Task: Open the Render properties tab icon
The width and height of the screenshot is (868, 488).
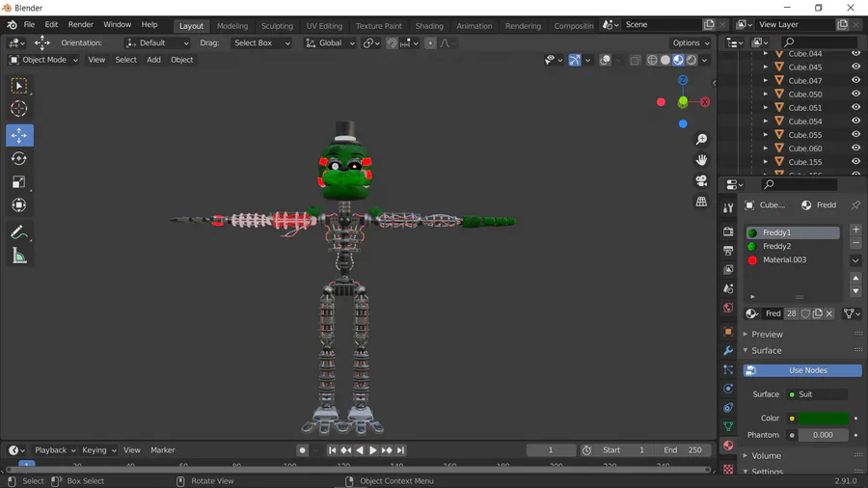Action: [x=728, y=231]
